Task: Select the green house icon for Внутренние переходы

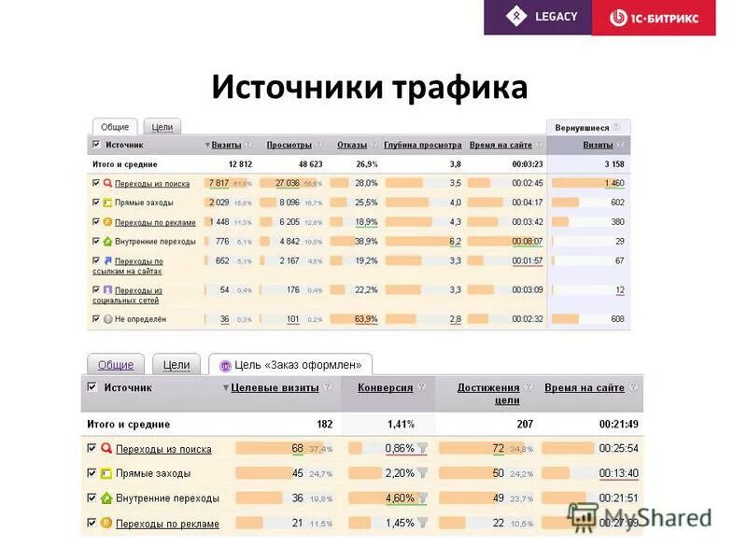Action: [107, 240]
